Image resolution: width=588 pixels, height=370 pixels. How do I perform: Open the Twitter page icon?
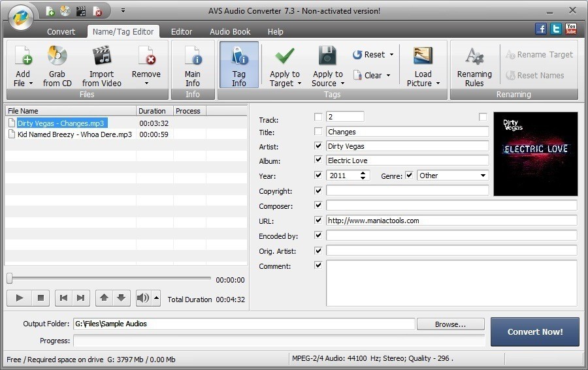[x=556, y=29]
